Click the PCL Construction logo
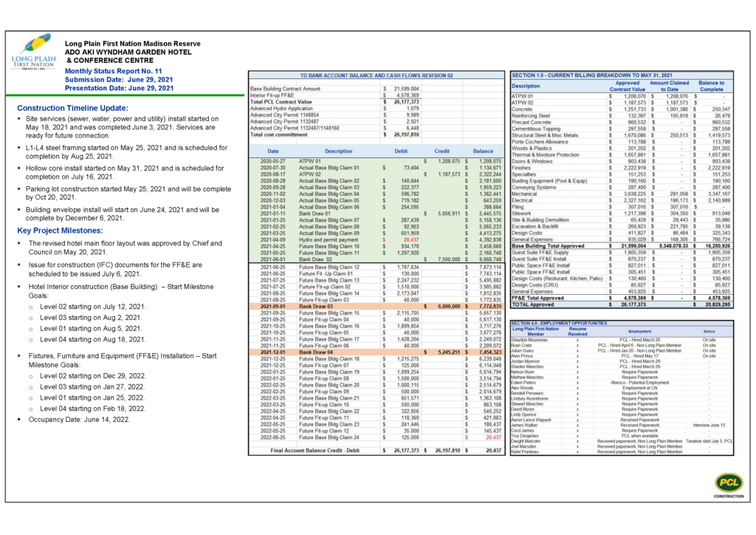 729,485
